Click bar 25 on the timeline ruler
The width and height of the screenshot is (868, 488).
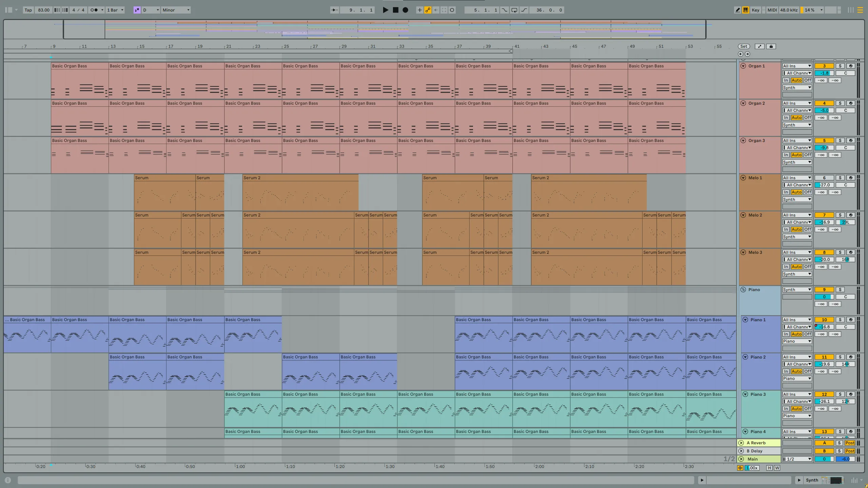(x=287, y=46)
